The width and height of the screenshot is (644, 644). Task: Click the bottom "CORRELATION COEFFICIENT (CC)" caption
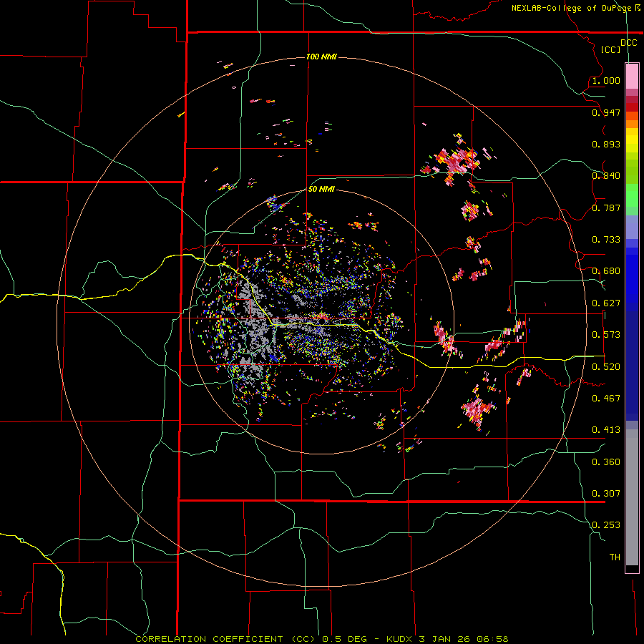pos(225,639)
